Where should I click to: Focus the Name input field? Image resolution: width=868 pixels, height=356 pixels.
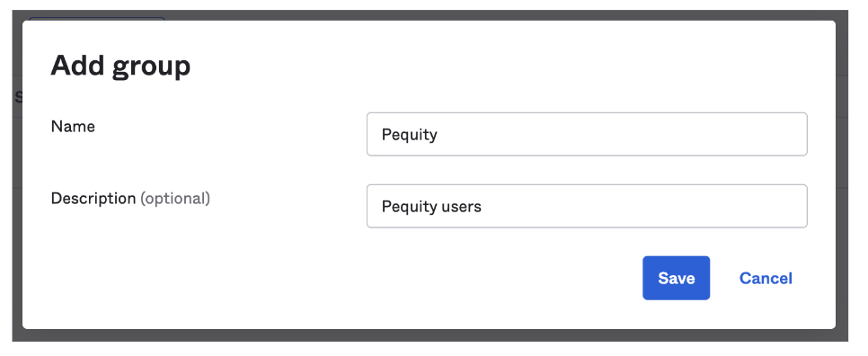pos(587,134)
